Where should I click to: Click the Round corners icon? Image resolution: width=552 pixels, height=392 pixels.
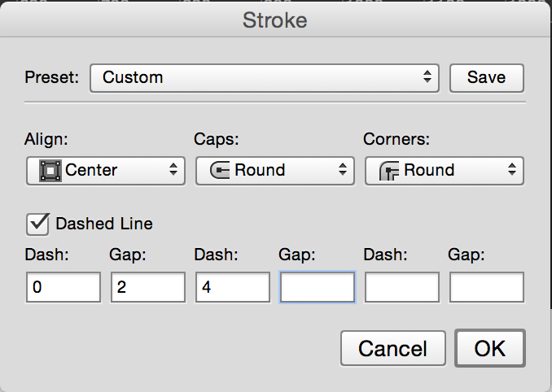(x=389, y=171)
